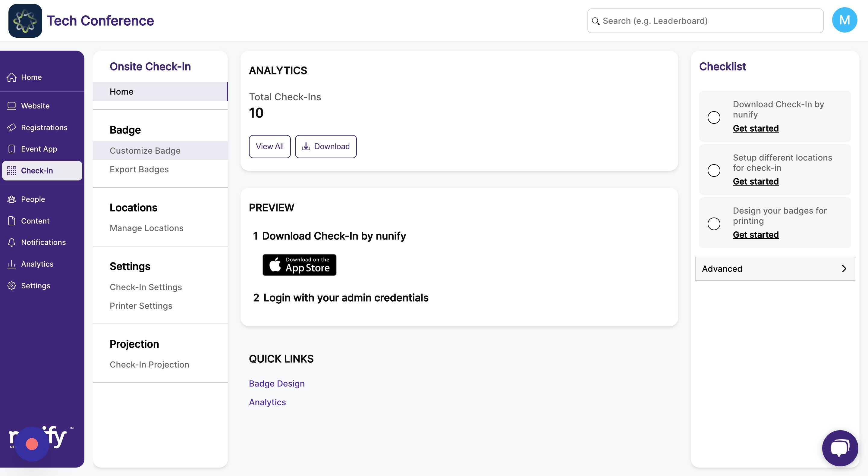This screenshot has width=868, height=476.
Task: Click the Notifications bell icon
Action: pyautogui.click(x=12, y=242)
